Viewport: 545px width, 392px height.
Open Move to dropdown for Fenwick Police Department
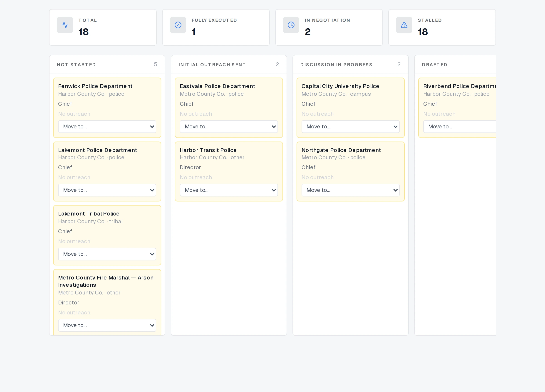click(x=107, y=127)
